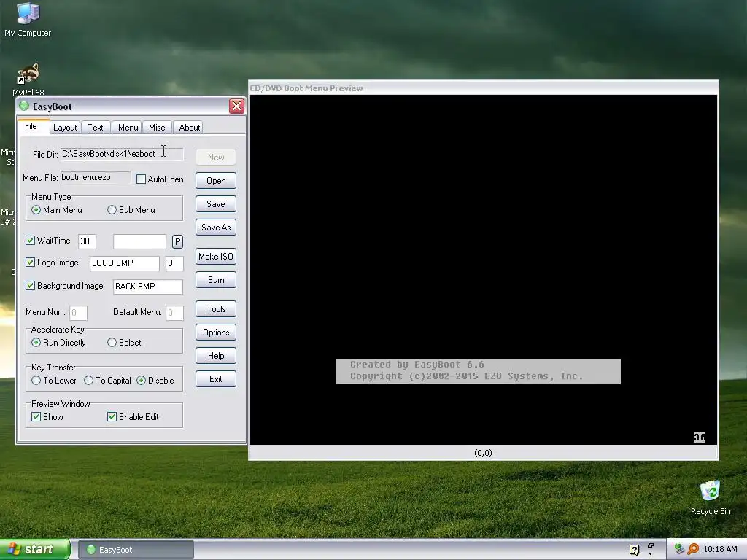Click the P button beside WaitTime
This screenshot has height=560, width=747.
coord(178,242)
